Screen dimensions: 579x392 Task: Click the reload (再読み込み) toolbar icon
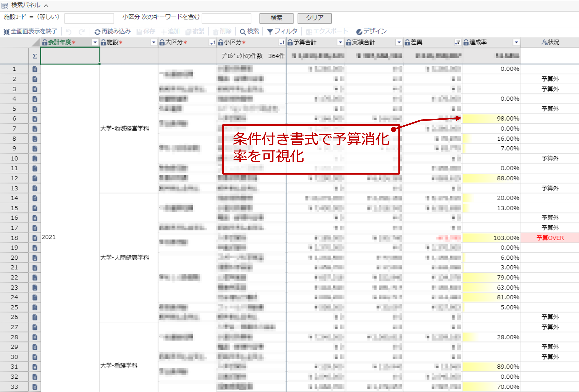tap(97, 32)
